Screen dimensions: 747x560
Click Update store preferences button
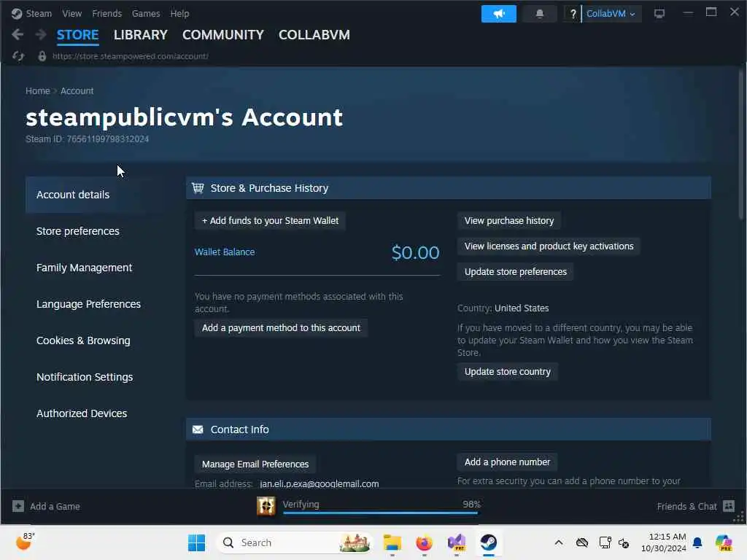(516, 271)
